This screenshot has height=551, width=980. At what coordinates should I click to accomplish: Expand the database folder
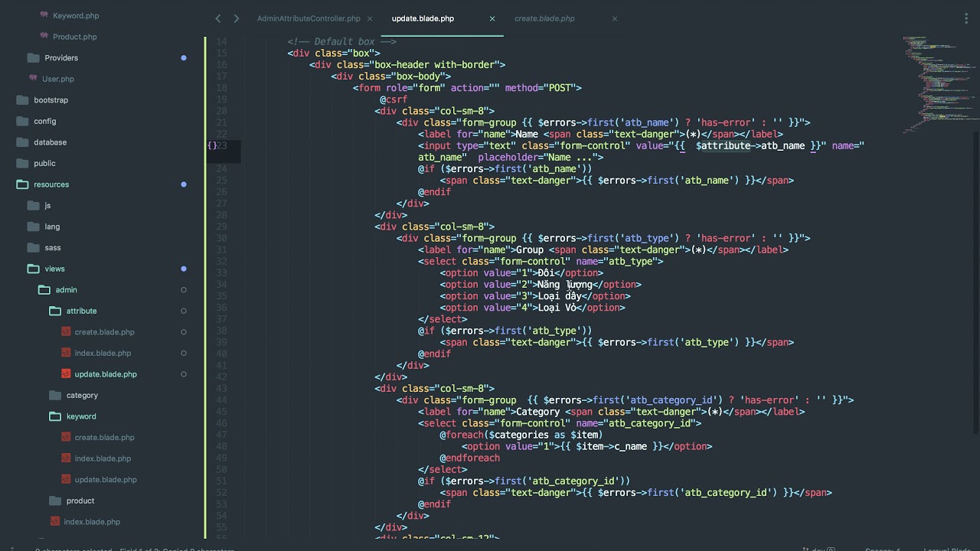click(x=50, y=142)
